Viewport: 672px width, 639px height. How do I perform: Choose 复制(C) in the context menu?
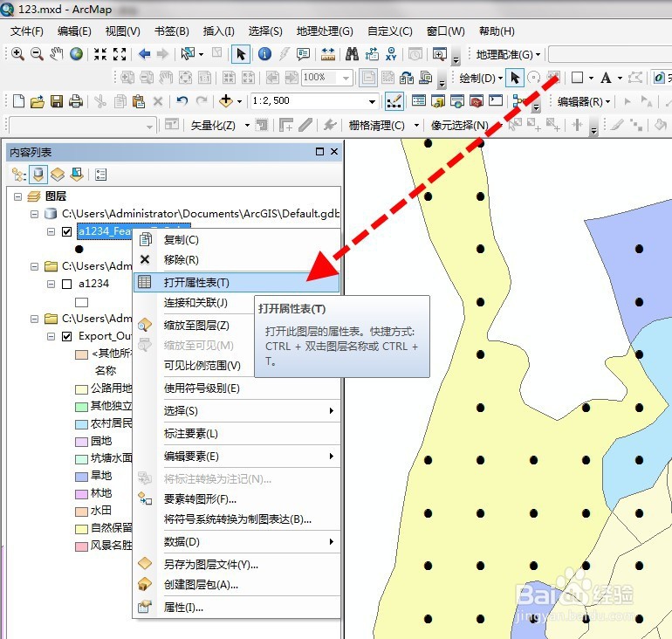pyautogui.click(x=237, y=239)
